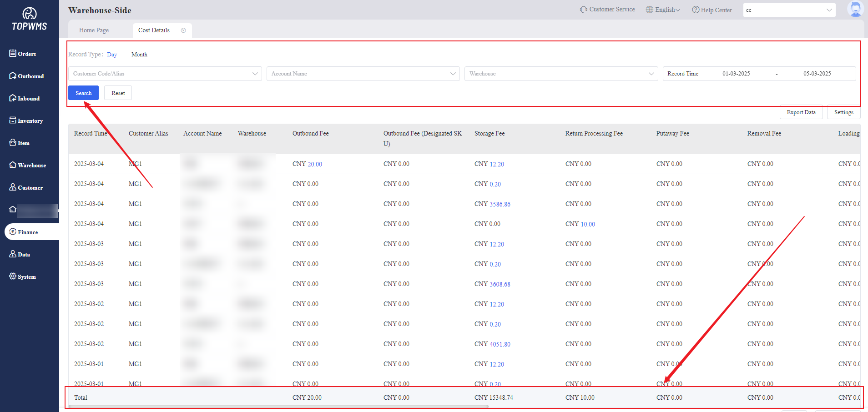Click the blue Search button

pos(83,93)
